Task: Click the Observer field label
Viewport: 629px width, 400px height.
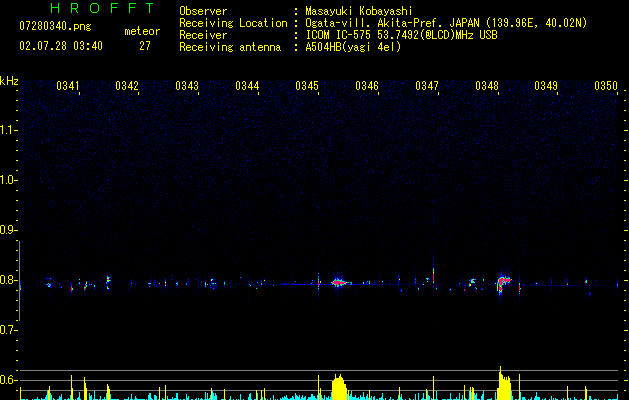Action: (x=203, y=11)
